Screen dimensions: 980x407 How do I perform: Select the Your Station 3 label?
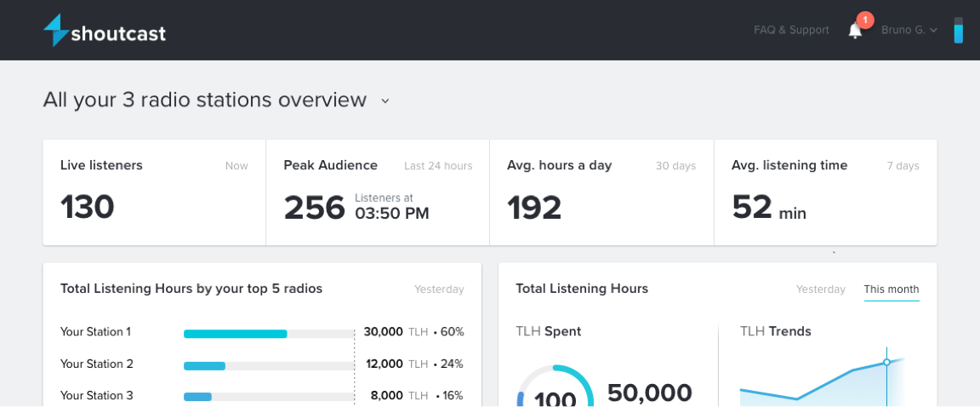tap(97, 396)
